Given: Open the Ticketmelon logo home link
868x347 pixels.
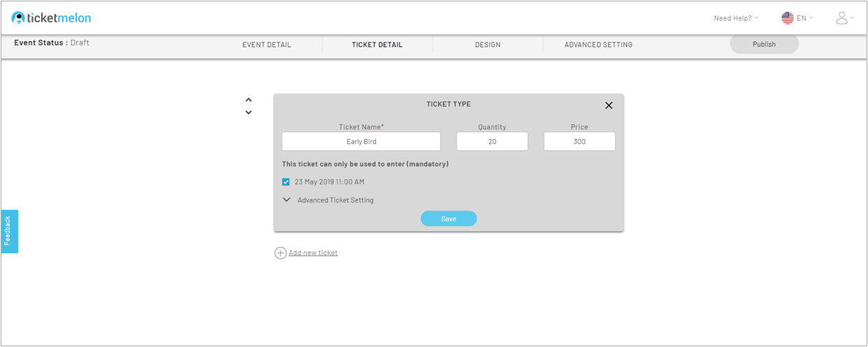Looking at the screenshot, I should (52, 18).
